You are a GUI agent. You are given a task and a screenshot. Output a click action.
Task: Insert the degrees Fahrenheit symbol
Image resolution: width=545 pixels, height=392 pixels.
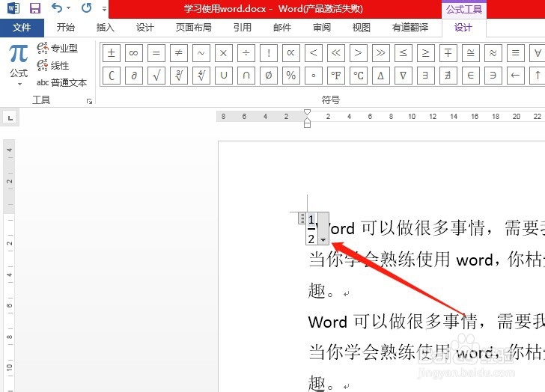(335, 76)
